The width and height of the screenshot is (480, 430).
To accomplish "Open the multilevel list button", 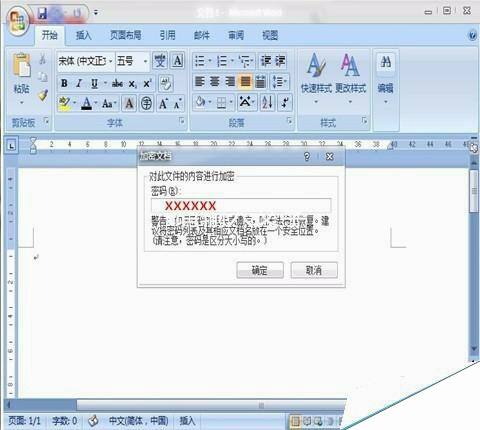I will point(245,61).
